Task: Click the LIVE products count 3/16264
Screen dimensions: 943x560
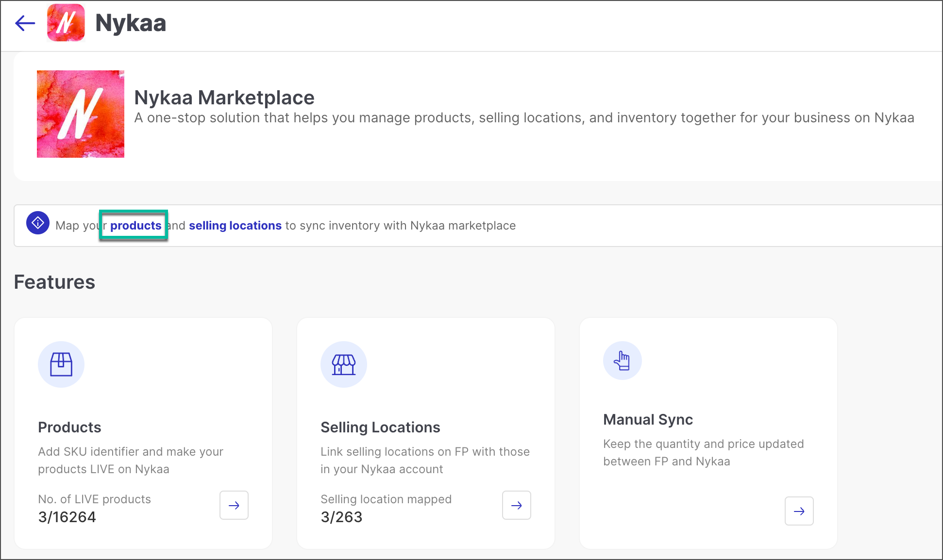Action: 67,517
